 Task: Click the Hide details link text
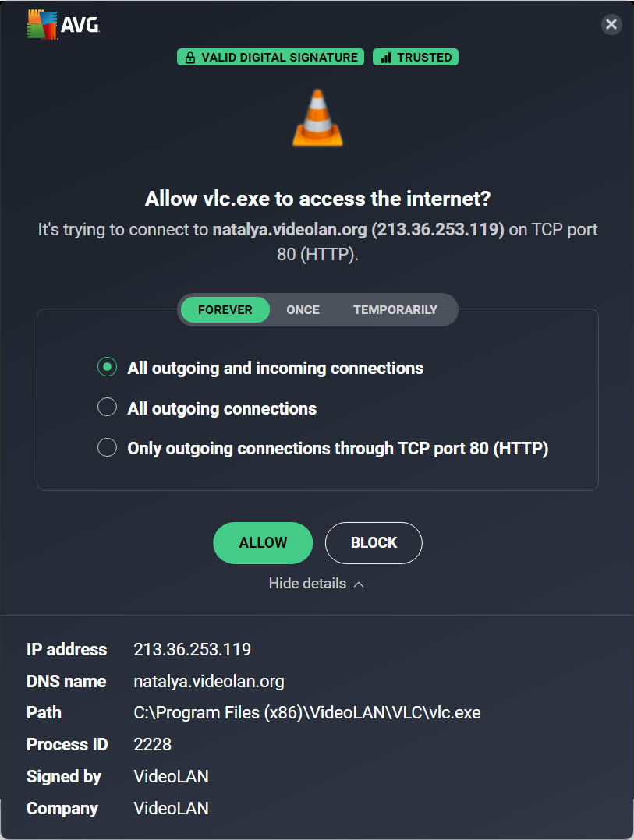pyautogui.click(x=307, y=584)
